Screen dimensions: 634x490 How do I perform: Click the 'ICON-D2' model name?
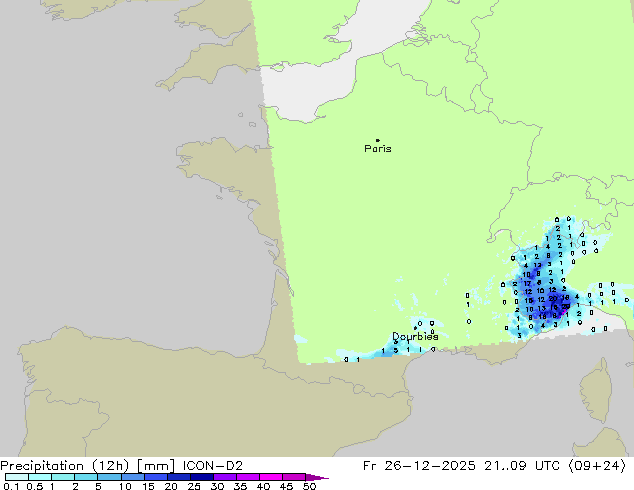[213, 466]
